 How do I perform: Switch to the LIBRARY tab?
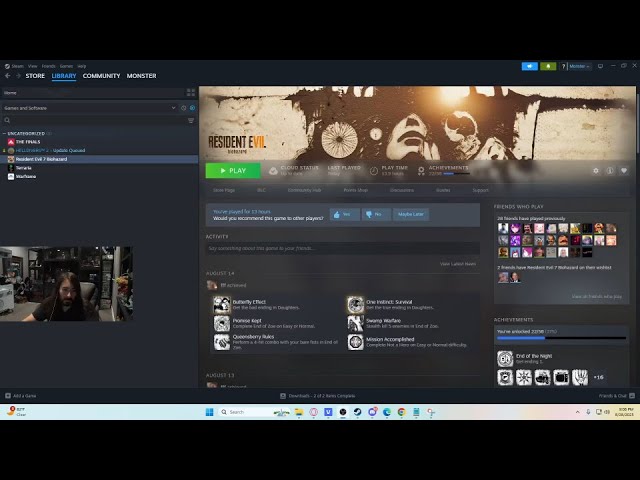click(x=64, y=76)
